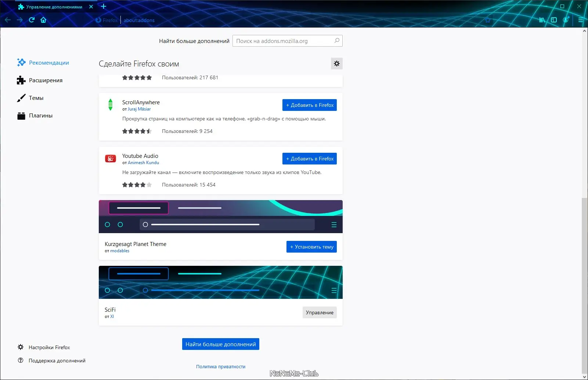Open the SciFi author link XI

point(112,316)
